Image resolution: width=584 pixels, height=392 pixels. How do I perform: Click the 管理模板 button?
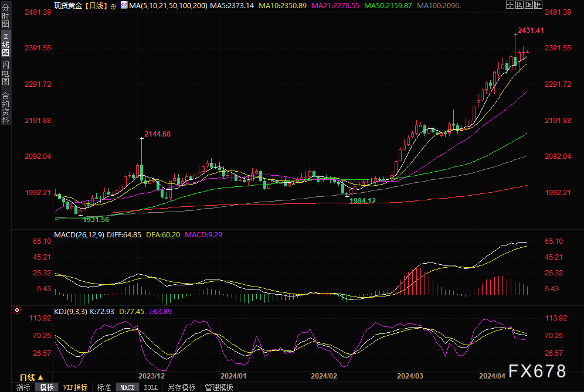(x=219, y=387)
